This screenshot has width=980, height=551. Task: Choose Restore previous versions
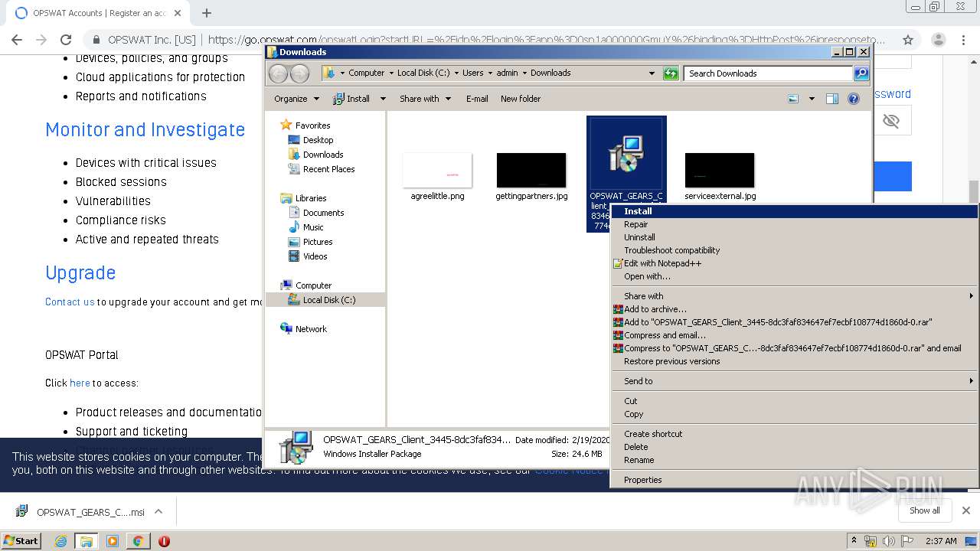[x=795, y=361]
